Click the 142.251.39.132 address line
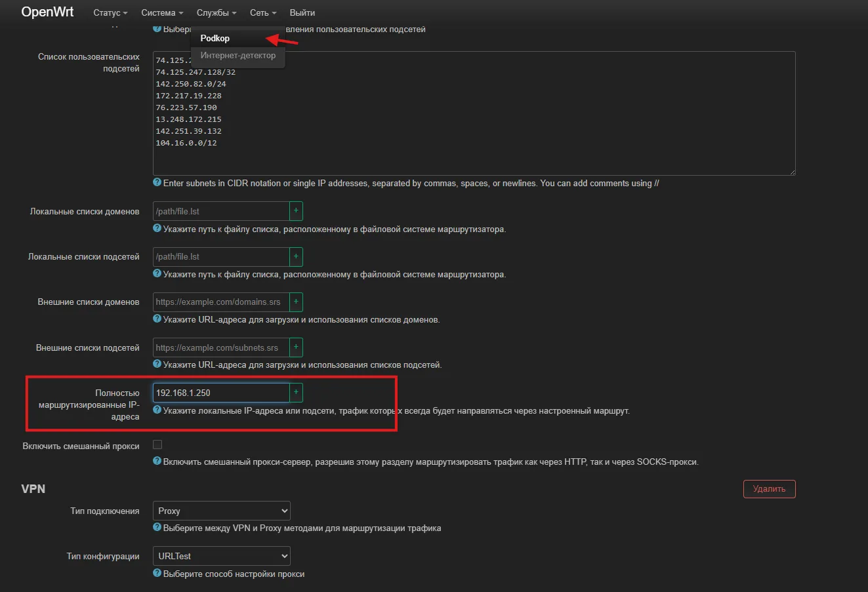 click(188, 131)
